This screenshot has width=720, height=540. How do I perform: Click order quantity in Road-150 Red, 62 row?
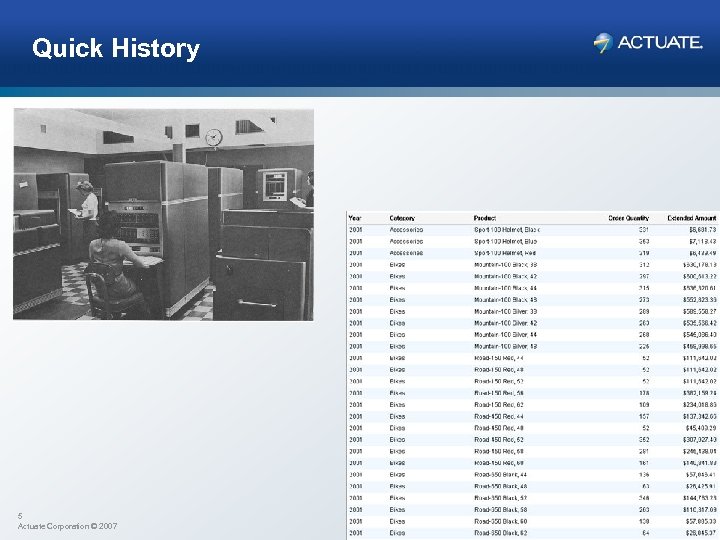[x=643, y=405]
